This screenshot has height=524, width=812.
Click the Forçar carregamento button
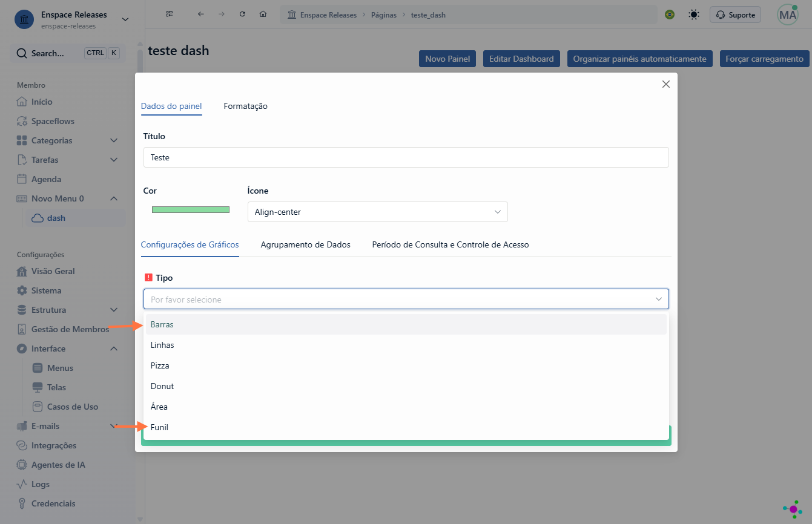click(x=764, y=59)
